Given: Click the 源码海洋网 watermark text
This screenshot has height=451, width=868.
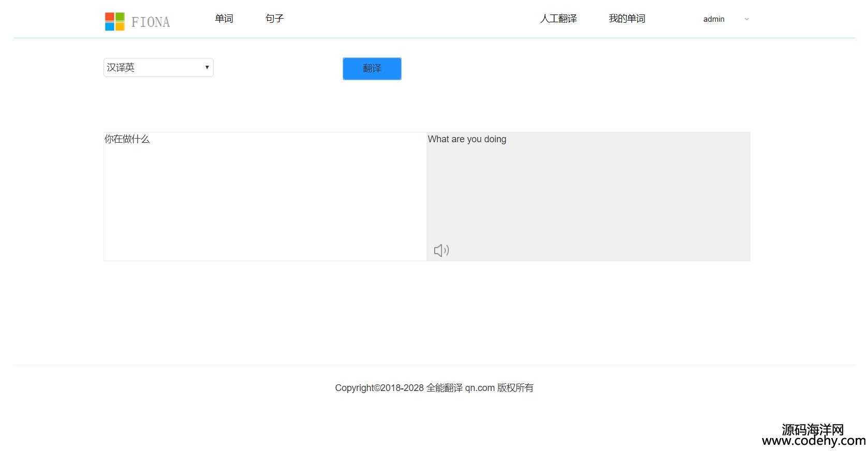Looking at the screenshot, I should pyautogui.click(x=813, y=429).
